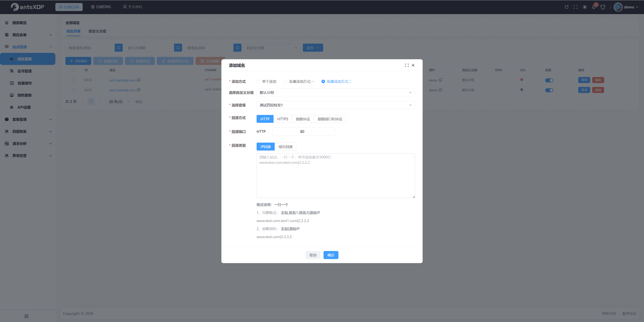This screenshot has height=322, width=644.
Task: Expand 黑白名单 sidebar menu
Action: 28,35
